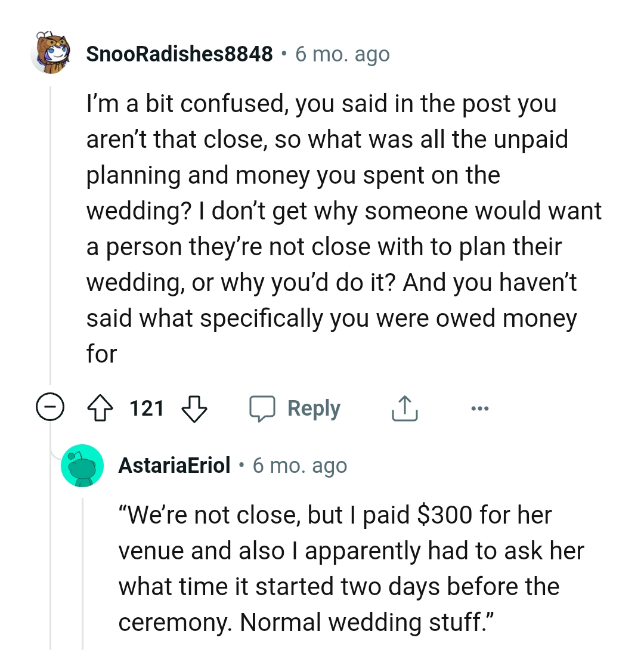Open the share options via upload icon
The height and width of the screenshot is (650, 644).
(404, 408)
